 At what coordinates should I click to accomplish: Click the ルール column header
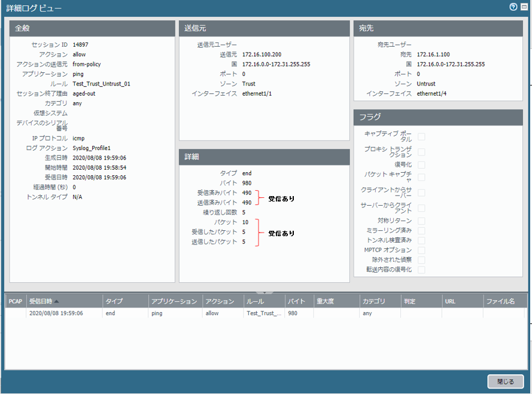[265, 301]
